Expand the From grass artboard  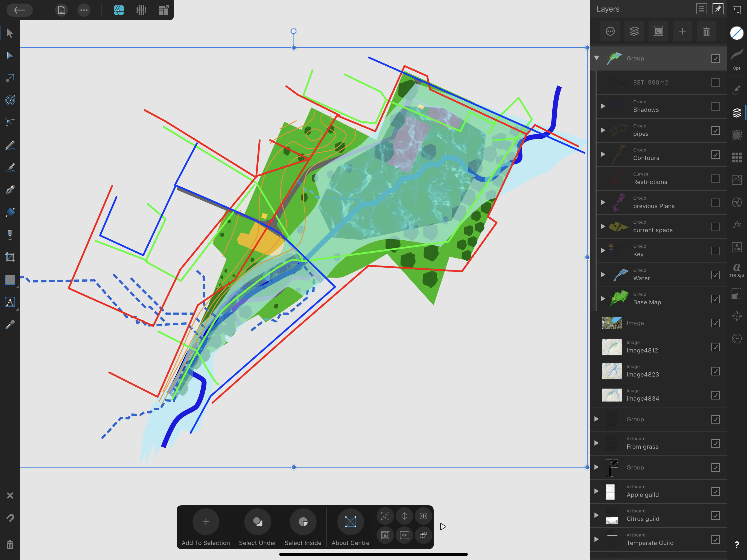596,443
